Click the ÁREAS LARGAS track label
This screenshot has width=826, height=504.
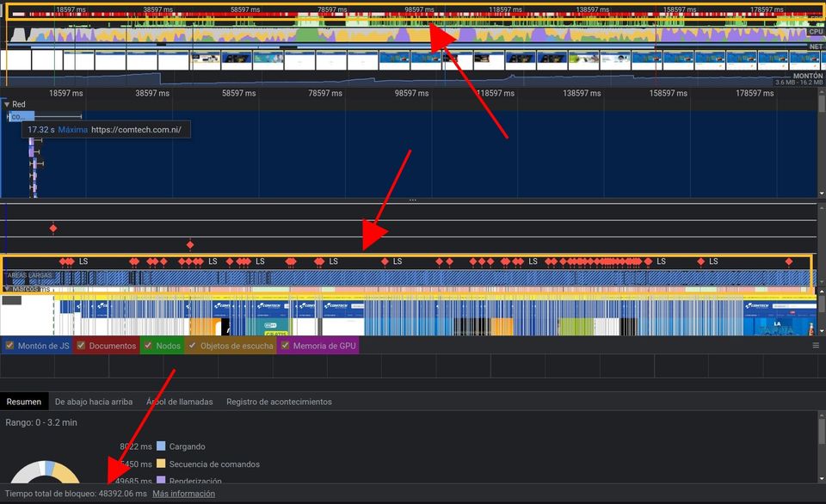pyautogui.click(x=29, y=275)
